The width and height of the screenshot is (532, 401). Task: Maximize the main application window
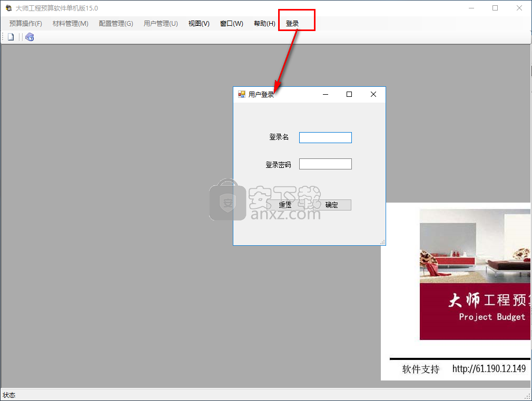point(495,8)
